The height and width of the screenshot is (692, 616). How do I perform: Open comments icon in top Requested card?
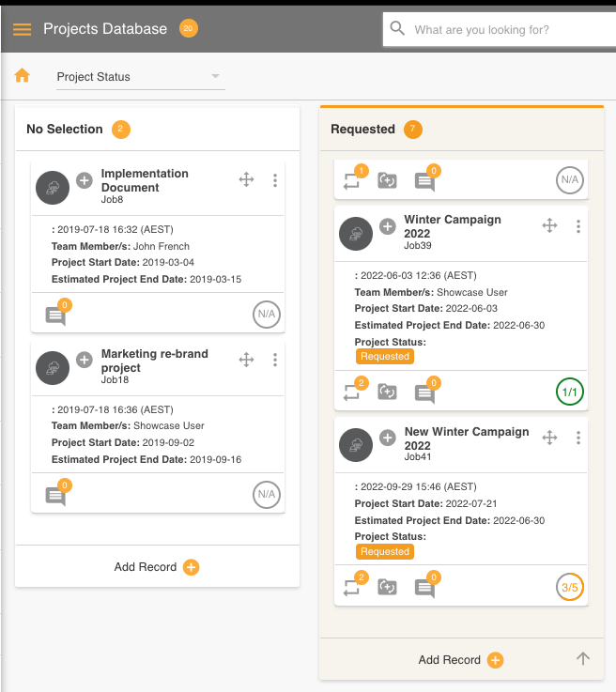click(425, 182)
